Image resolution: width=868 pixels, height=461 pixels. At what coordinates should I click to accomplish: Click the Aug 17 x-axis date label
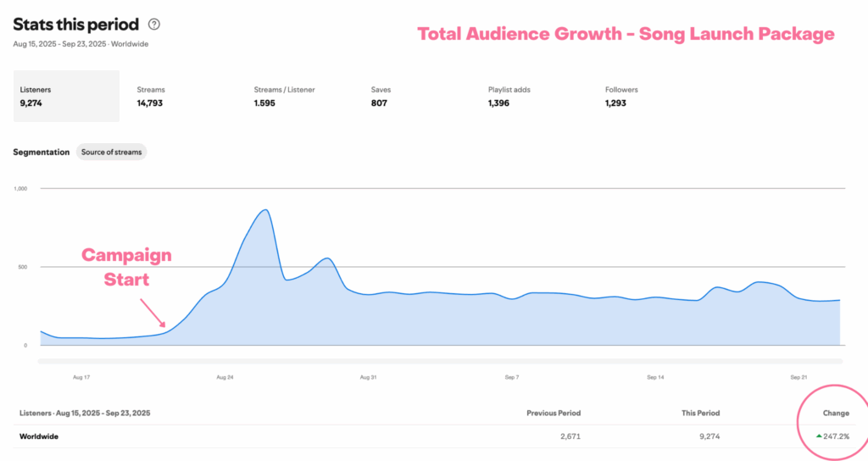coord(82,376)
